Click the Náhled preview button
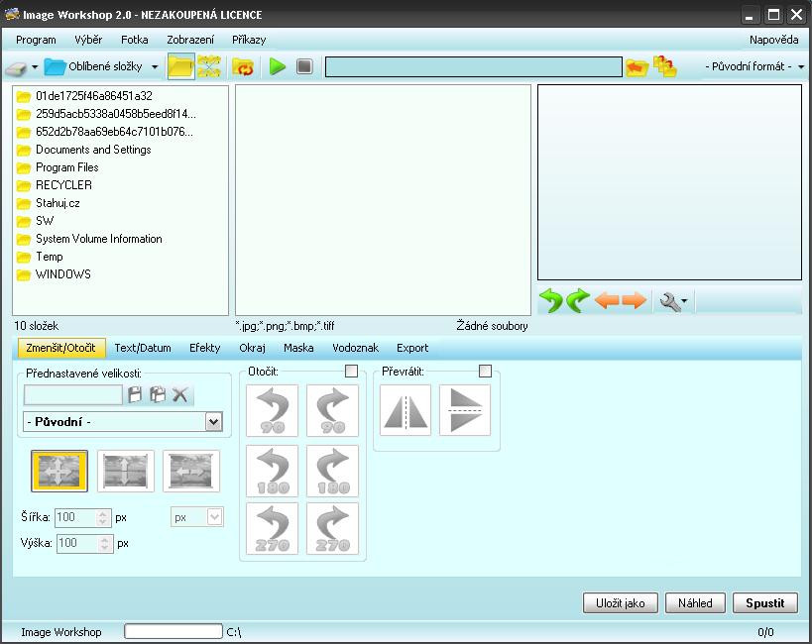 pyautogui.click(x=695, y=603)
